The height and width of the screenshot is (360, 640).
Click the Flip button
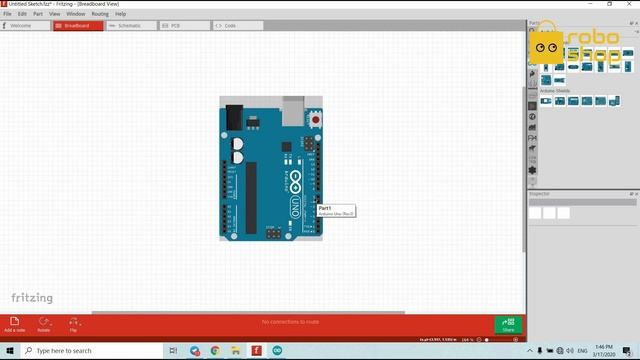(x=73, y=324)
